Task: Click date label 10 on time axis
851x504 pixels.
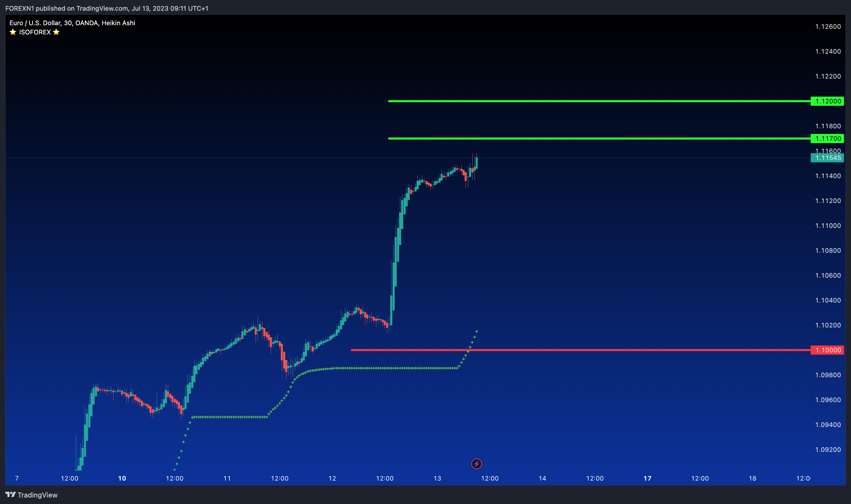Action: (x=122, y=478)
